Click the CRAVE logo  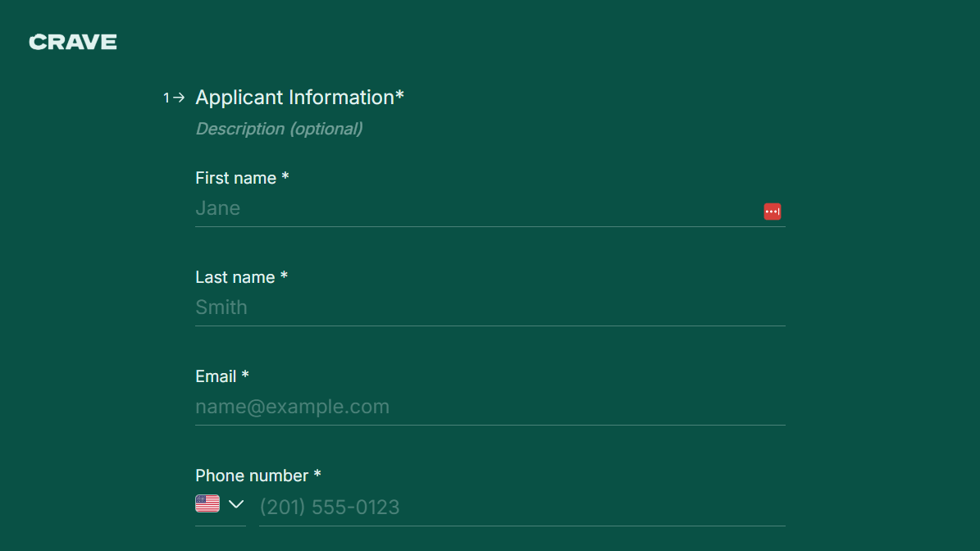coord(72,42)
